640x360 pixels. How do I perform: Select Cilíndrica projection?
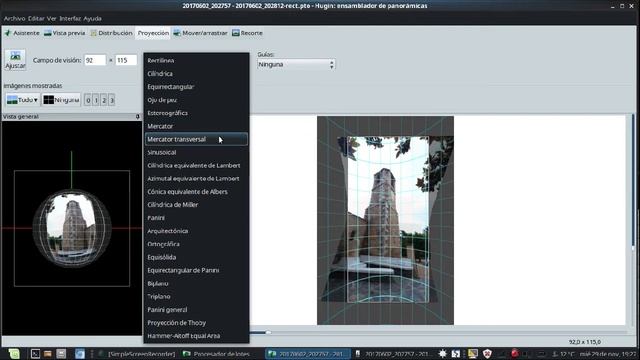click(x=196, y=73)
